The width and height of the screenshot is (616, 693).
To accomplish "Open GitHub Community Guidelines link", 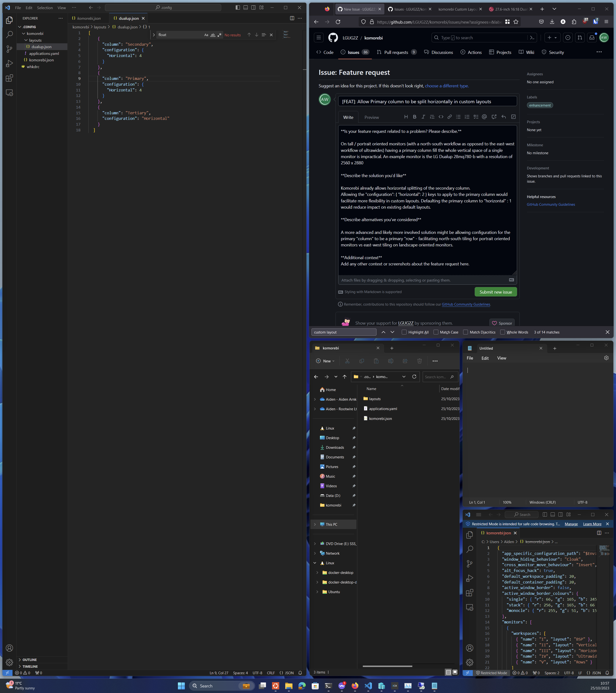I will (551, 204).
